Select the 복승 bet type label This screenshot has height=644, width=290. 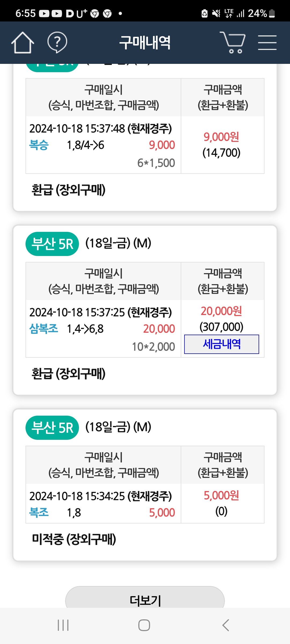(x=39, y=145)
